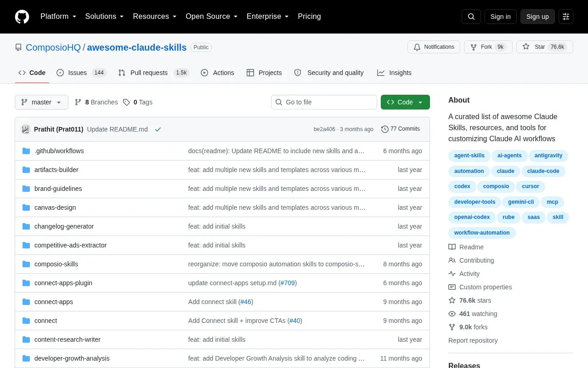Open the appearance settings icon button
Image resolution: width=588 pixels, height=368 pixels.
pos(566,17)
